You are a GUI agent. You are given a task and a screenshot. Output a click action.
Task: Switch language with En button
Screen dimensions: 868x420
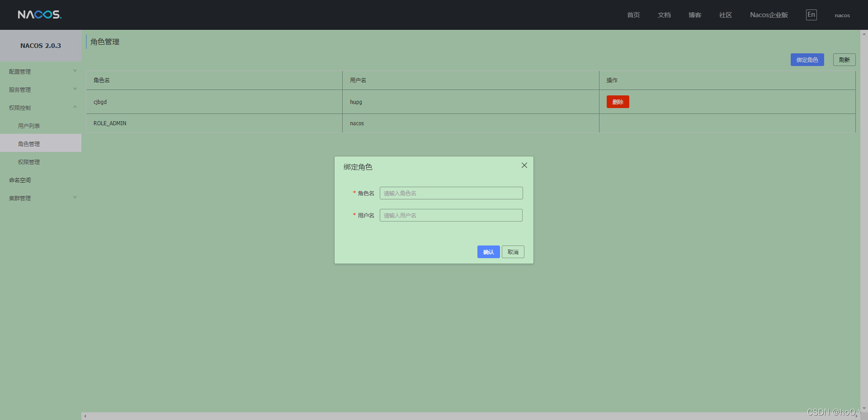pos(811,15)
